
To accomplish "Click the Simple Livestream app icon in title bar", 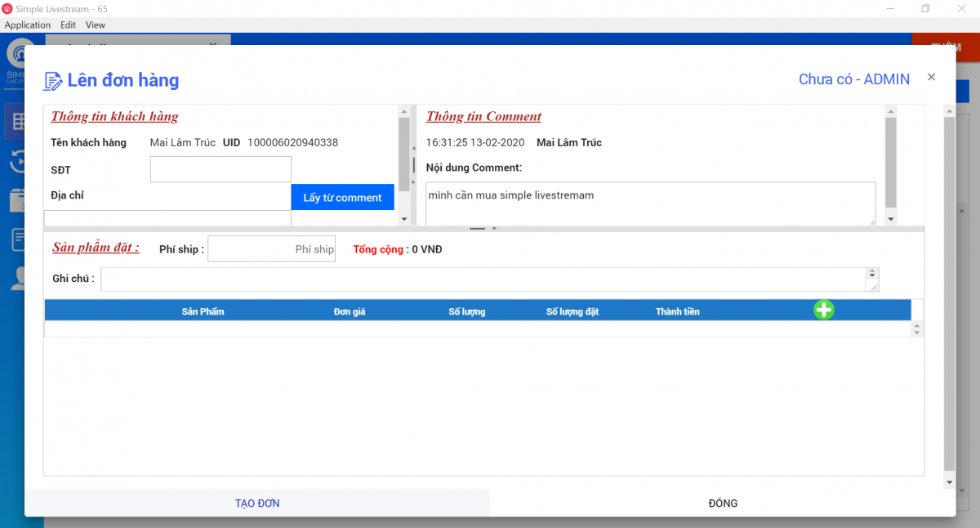I will [7, 9].
